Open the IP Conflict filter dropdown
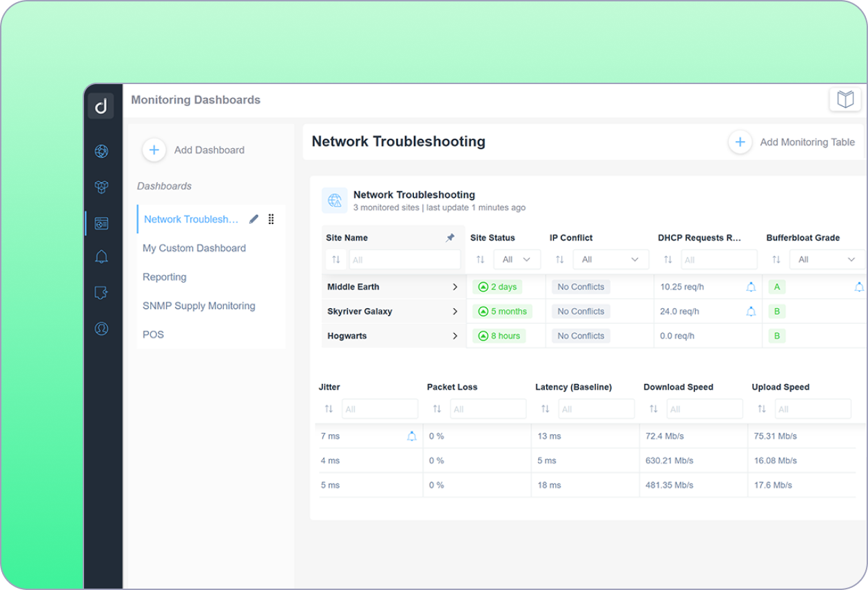The width and height of the screenshot is (868, 590). click(x=610, y=260)
